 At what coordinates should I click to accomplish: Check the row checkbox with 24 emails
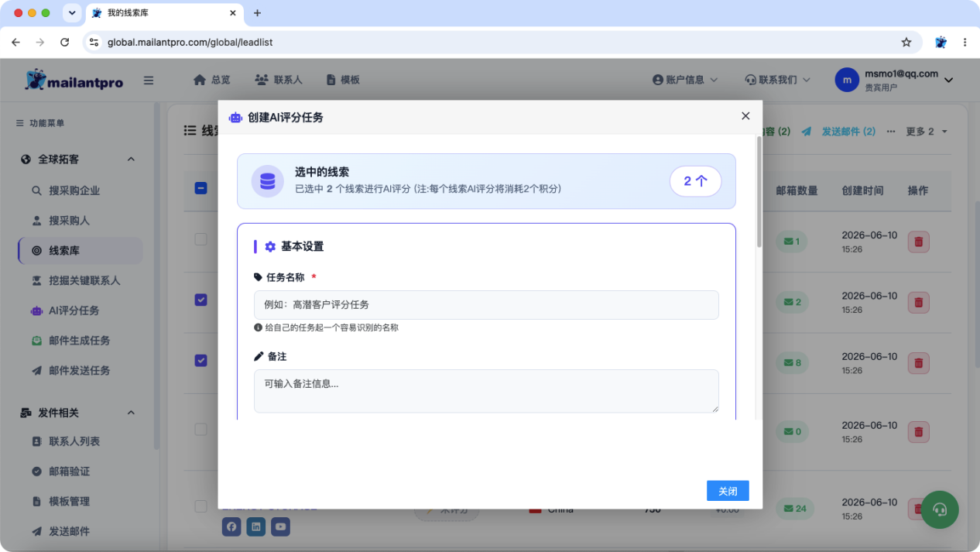(x=200, y=506)
